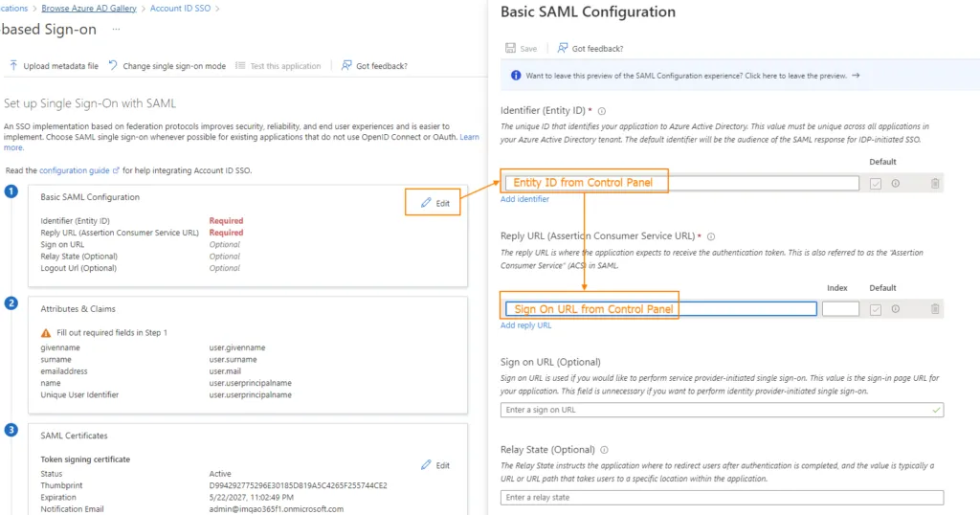This screenshot has width=980, height=515.
Task: Select the admin notification email address
Action: coord(277,508)
